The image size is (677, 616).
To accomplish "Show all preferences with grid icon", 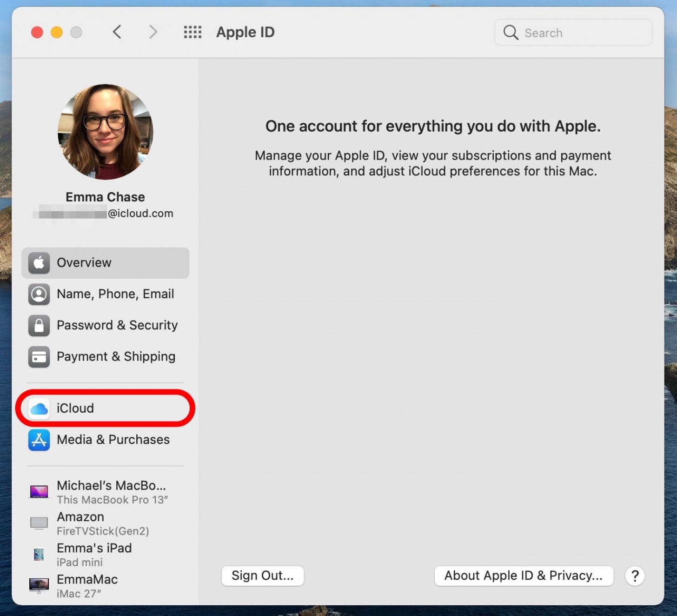I will pos(192,32).
